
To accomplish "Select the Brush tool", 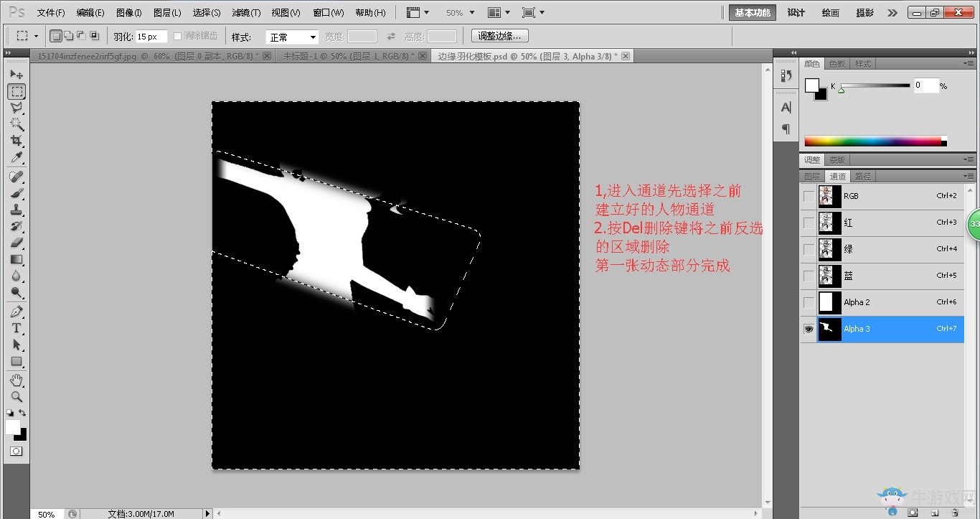I will point(17,193).
